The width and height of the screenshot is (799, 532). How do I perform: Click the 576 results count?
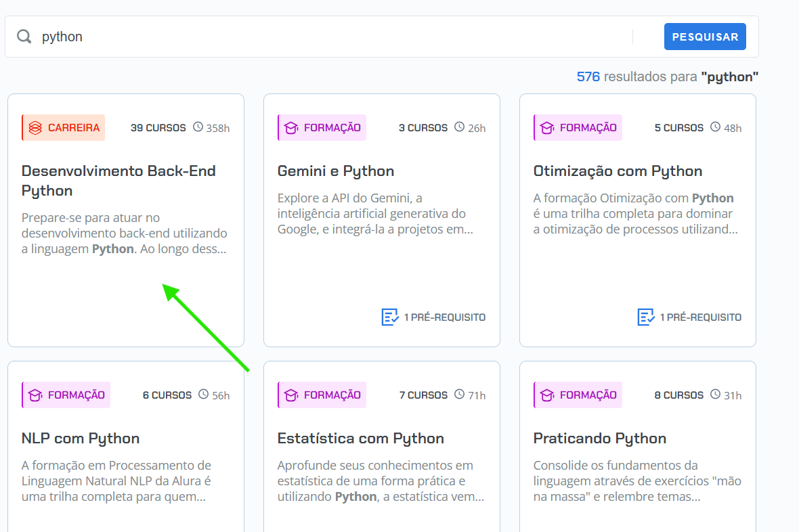tap(588, 77)
